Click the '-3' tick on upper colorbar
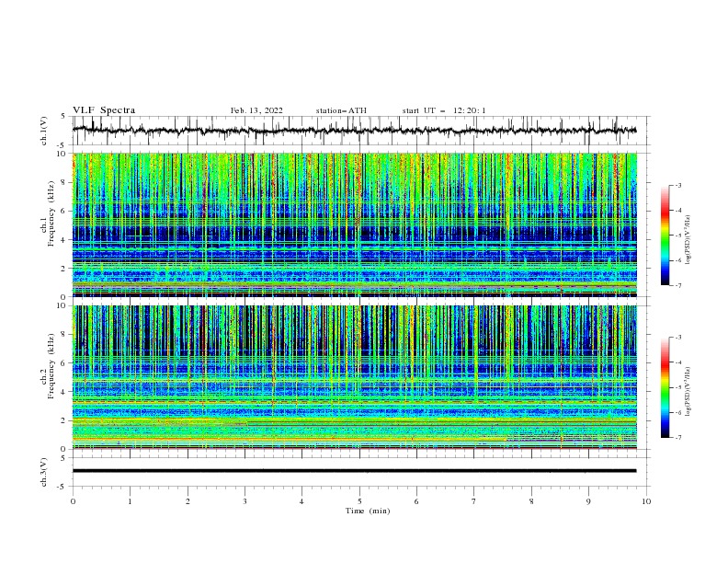728x563 pixels. [678, 185]
